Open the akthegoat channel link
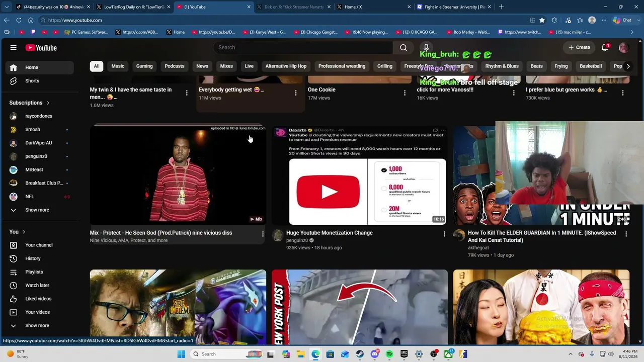Viewport: 644px width, 362px height. click(x=478, y=247)
